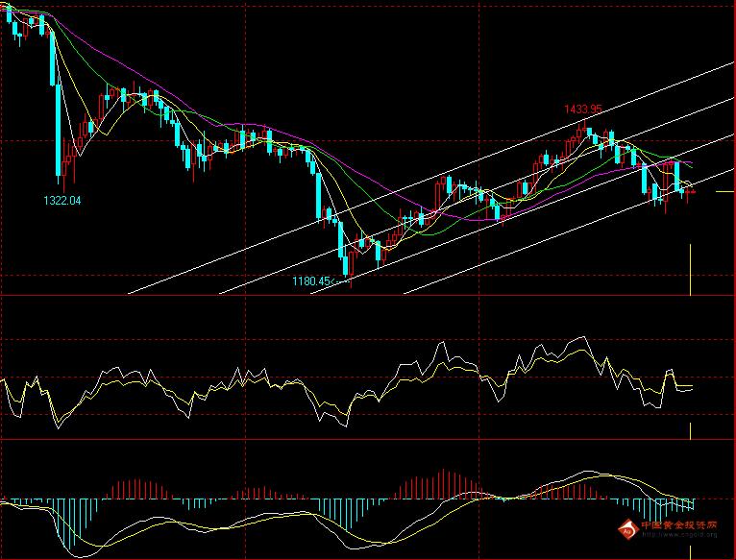736x560 pixels.
Task: Select the 1322.04 low price label
Action: [61, 201]
